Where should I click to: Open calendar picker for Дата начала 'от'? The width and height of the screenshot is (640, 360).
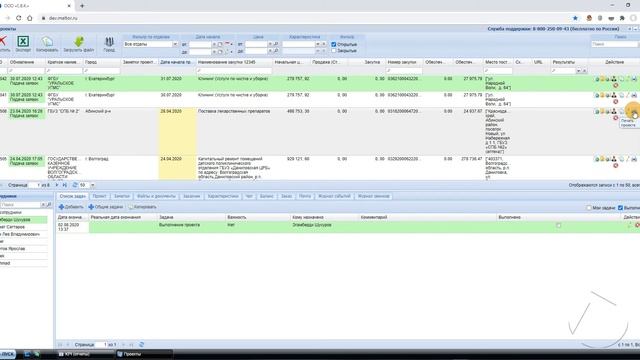tap(220, 44)
